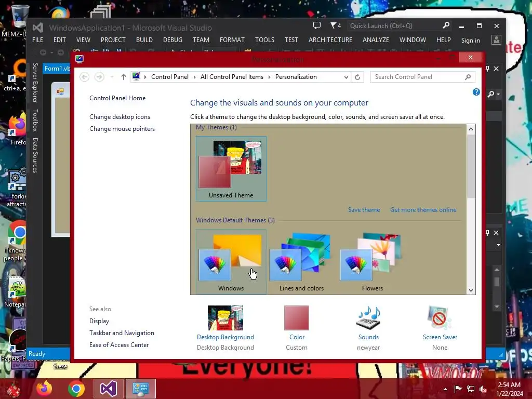Screen dimensions: 532x399
Task: Open the Server Explorer side tab
Action: click(x=35, y=83)
